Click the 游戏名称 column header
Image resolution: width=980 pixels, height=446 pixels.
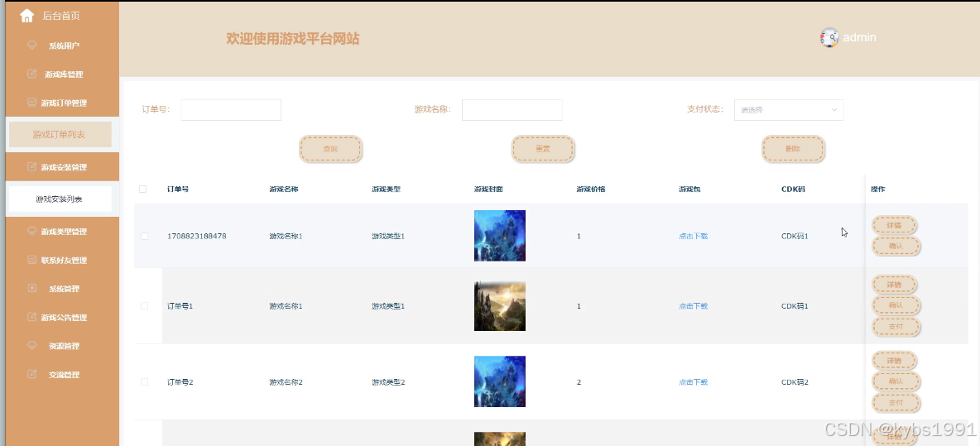pos(284,189)
